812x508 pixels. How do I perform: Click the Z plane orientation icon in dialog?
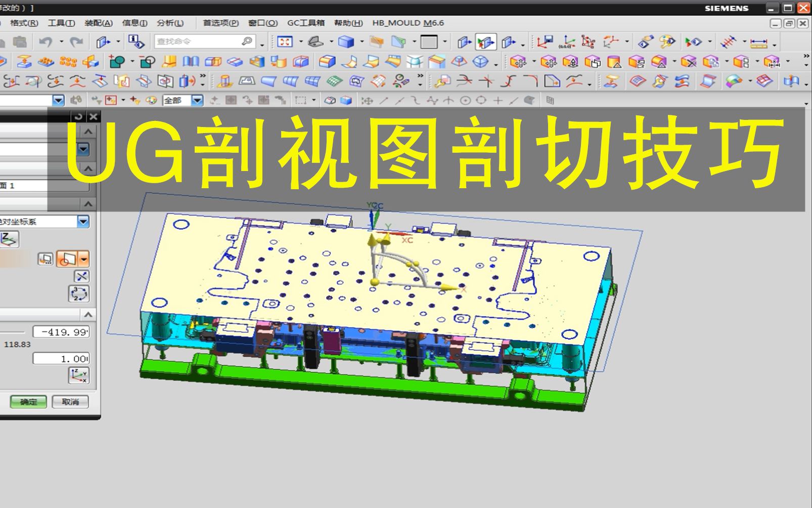coord(9,239)
